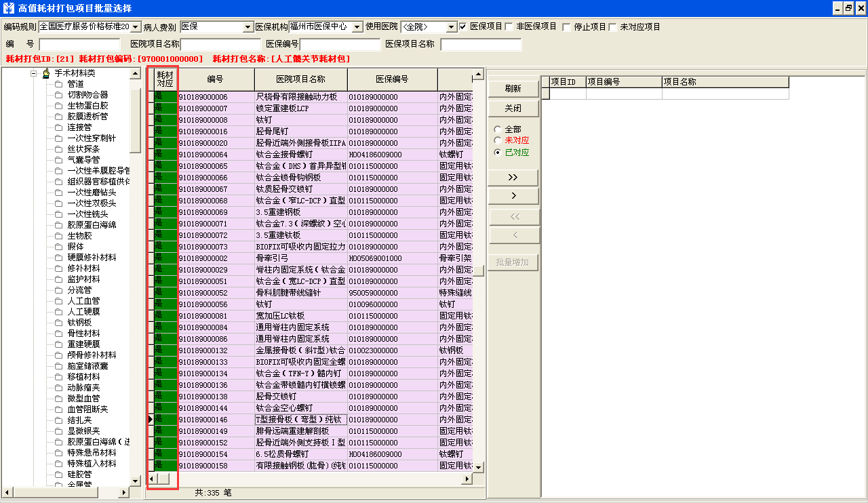Click the folder icon beside 结扎夹
The image size is (868, 503).
(x=58, y=420)
